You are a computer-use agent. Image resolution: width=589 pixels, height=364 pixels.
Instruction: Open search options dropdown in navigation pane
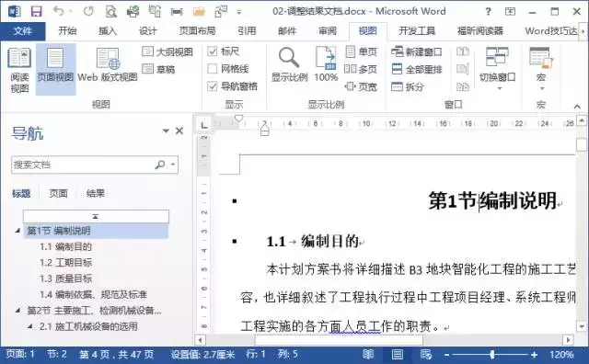pyautogui.click(x=173, y=165)
